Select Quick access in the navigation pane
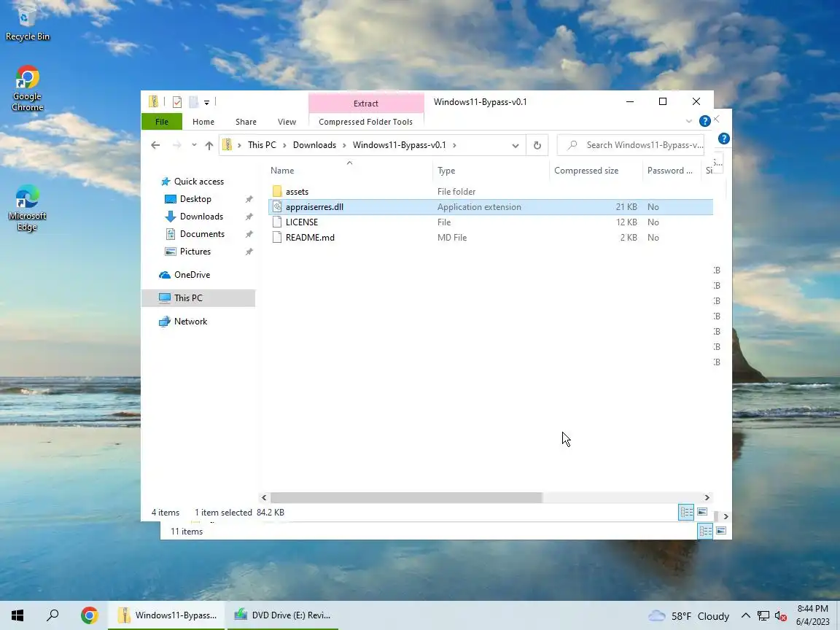 pyautogui.click(x=199, y=182)
